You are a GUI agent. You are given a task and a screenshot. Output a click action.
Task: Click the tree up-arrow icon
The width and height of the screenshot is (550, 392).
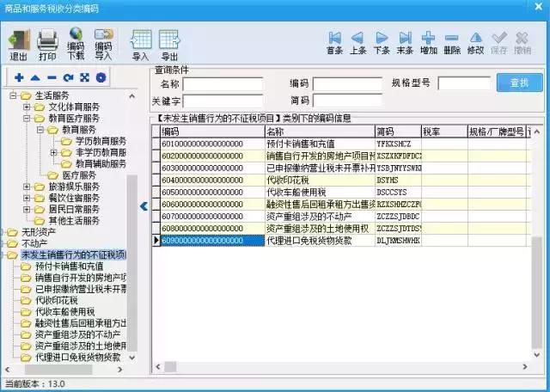click(x=35, y=77)
